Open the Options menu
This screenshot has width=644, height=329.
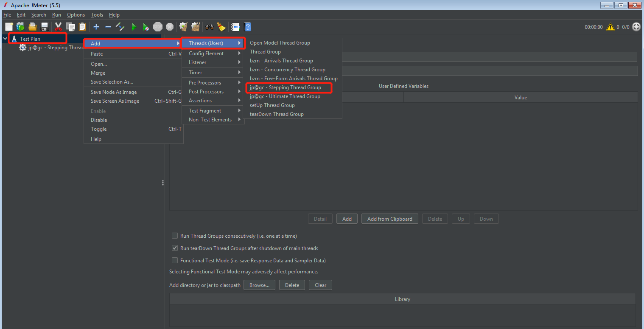pos(76,15)
